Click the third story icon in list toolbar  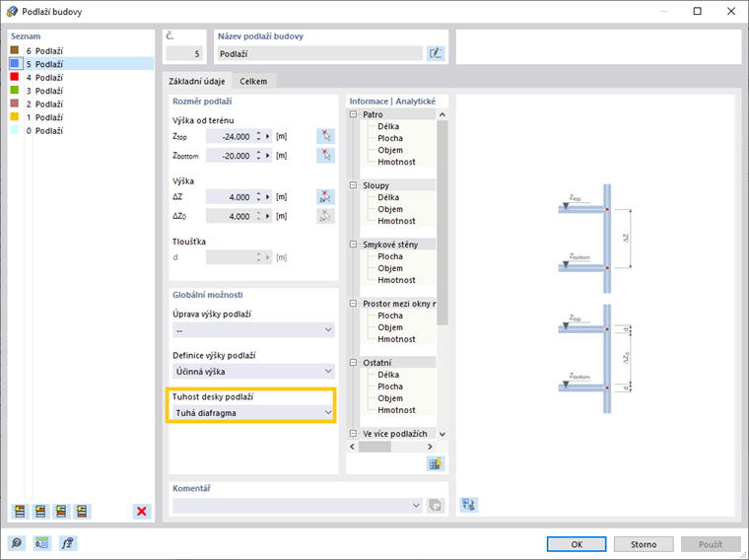click(x=61, y=512)
